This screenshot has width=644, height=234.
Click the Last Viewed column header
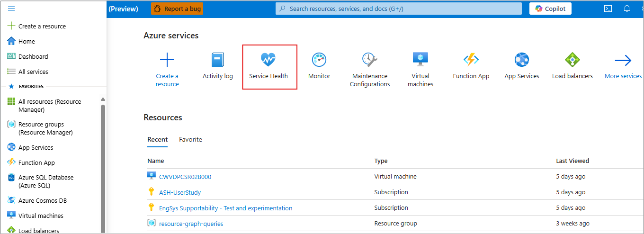pos(572,161)
